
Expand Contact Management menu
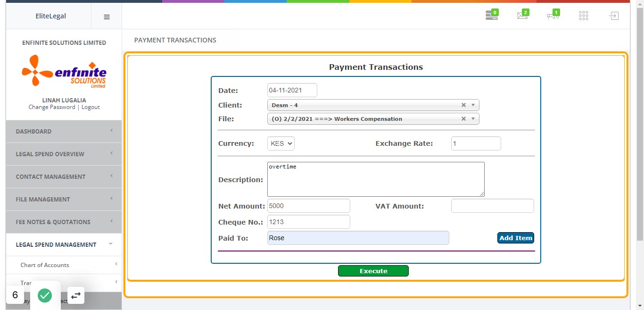click(x=64, y=176)
